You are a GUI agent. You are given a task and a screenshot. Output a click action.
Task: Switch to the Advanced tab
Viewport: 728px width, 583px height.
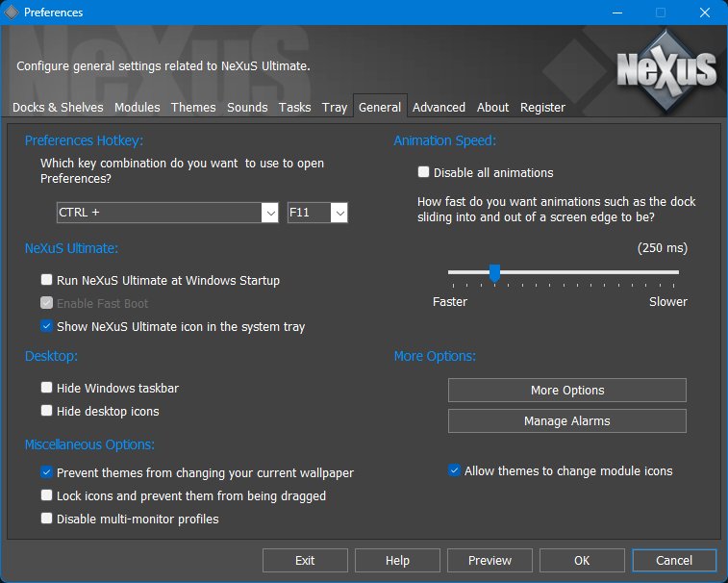[x=439, y=108]
